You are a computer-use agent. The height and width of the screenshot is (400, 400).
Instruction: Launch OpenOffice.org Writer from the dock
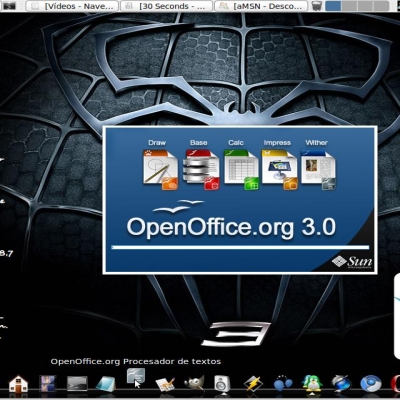coord(136,377)
